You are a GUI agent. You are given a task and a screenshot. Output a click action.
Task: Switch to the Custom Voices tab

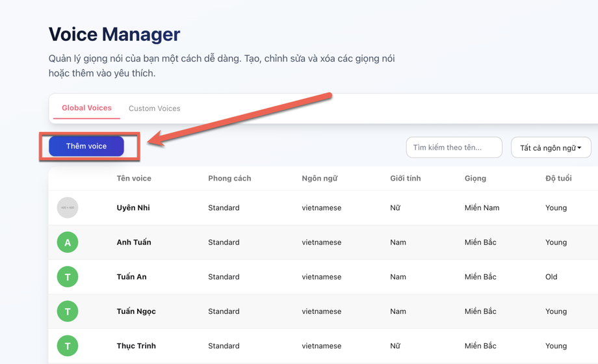154,109
